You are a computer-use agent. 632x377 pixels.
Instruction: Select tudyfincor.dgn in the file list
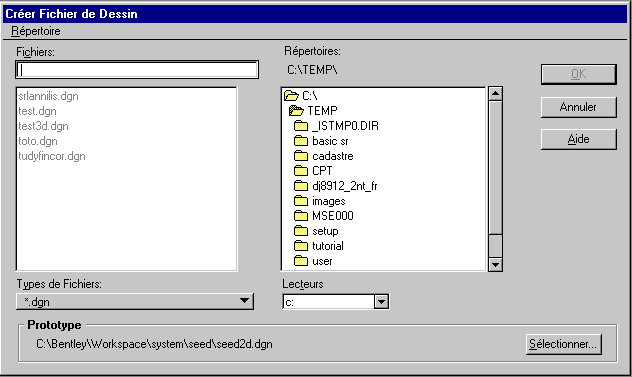point(52,156)
